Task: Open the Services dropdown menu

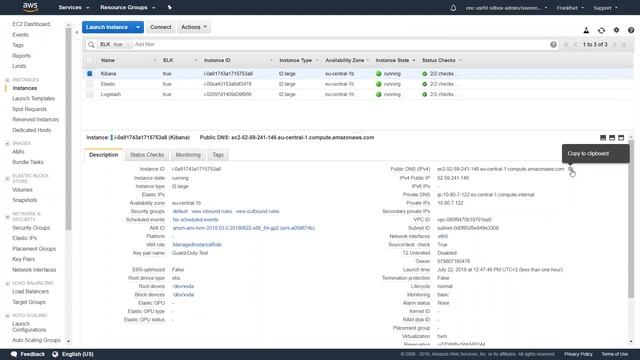Action: click(74, 7)
